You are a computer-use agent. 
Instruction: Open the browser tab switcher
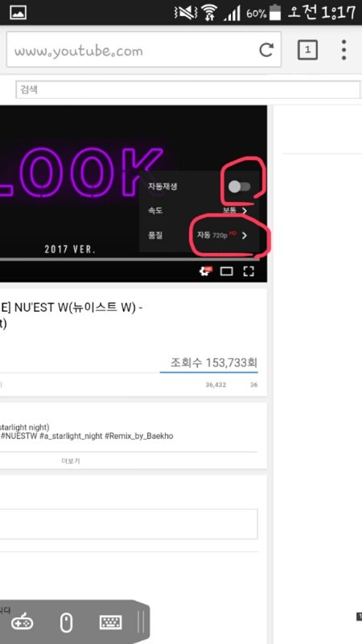307,50
